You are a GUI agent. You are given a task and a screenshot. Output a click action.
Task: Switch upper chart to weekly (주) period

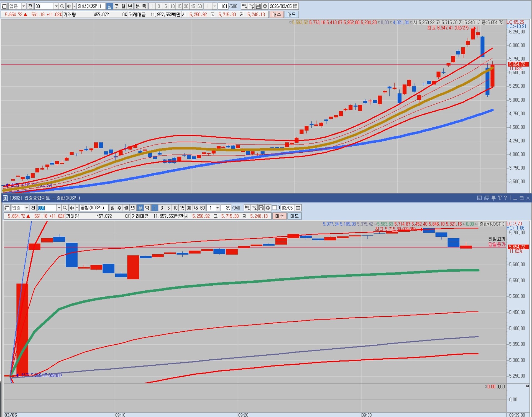(116, 6)
